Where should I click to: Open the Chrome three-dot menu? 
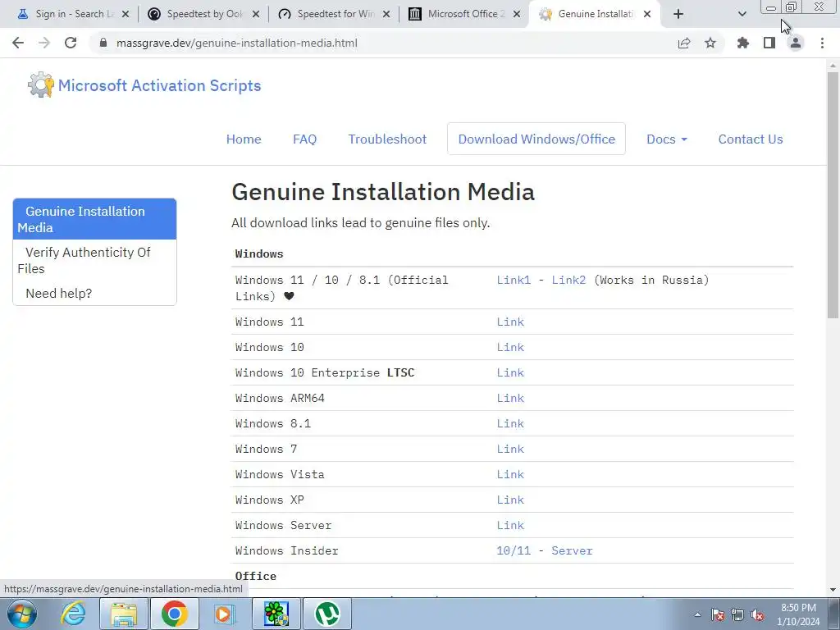(x=822, y=43)
